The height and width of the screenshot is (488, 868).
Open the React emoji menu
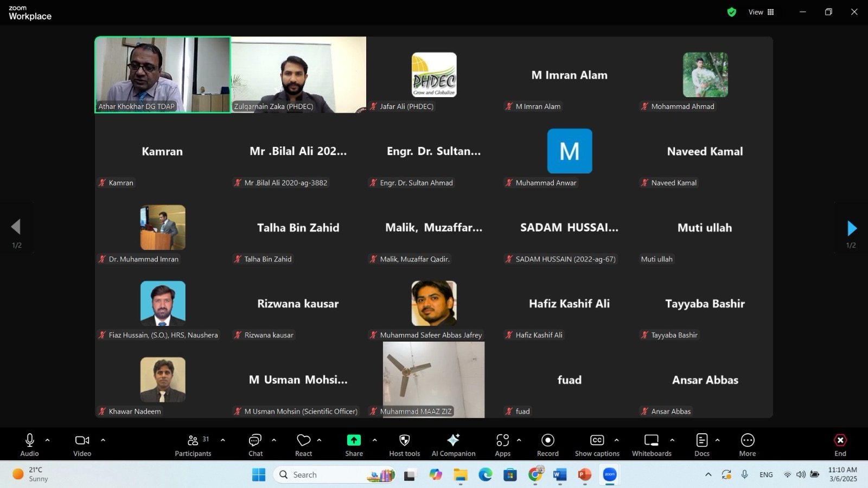303,445
